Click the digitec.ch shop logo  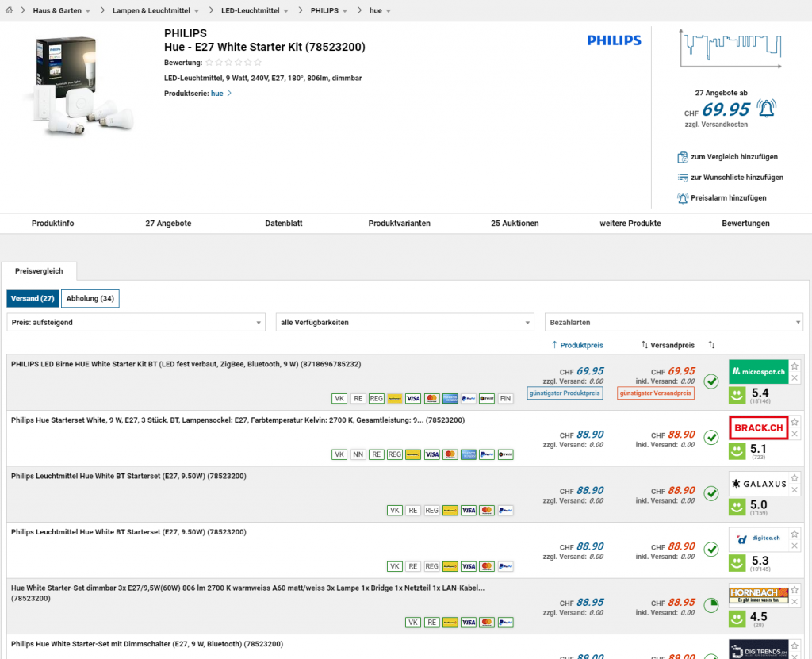(758, 539)
